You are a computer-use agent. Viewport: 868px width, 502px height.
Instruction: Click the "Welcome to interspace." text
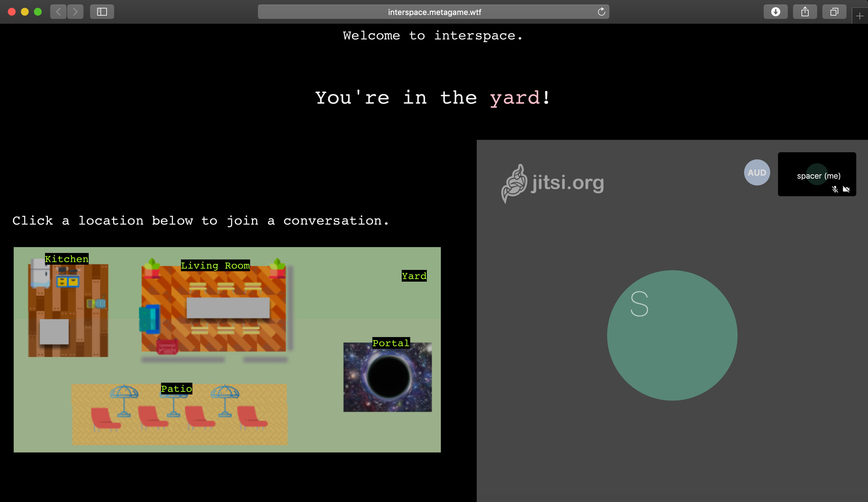coord(433,36)
